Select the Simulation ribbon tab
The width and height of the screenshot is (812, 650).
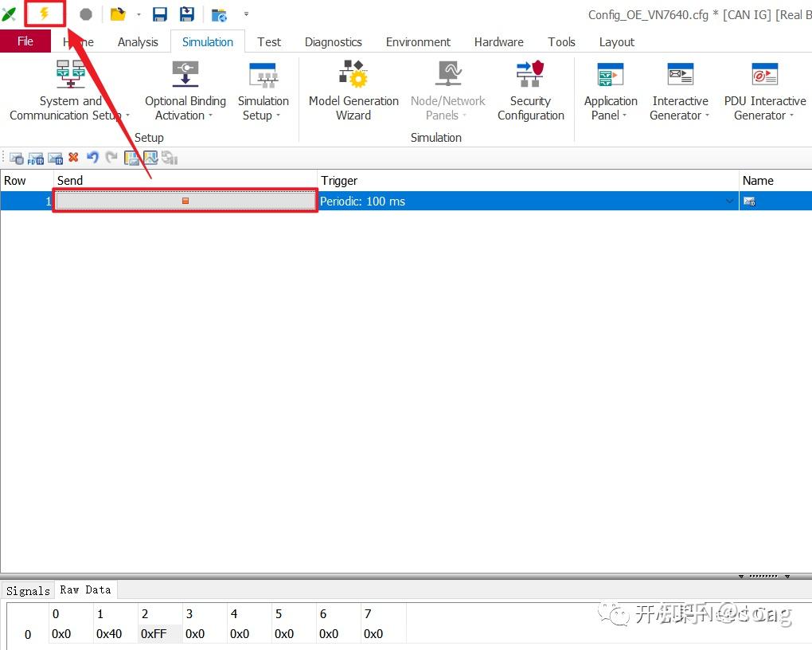207,42
